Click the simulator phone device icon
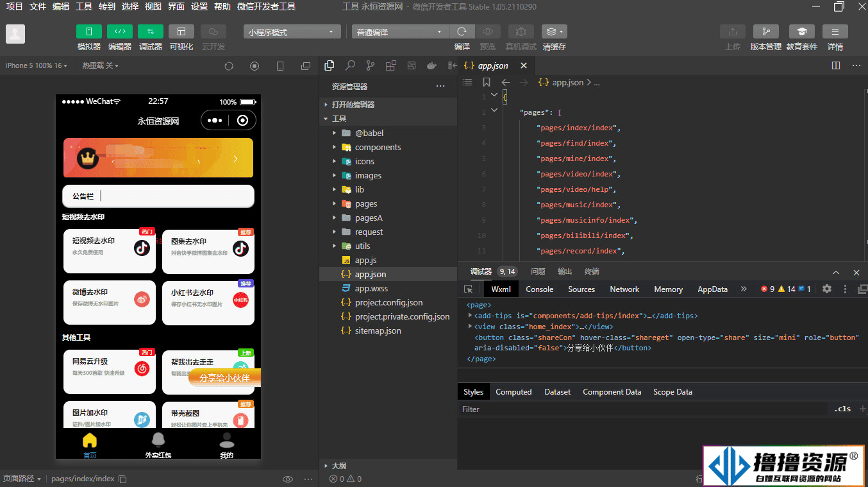 280,66
